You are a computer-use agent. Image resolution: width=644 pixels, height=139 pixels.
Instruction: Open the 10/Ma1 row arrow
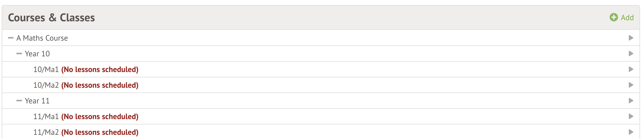[x=631, y=69]
